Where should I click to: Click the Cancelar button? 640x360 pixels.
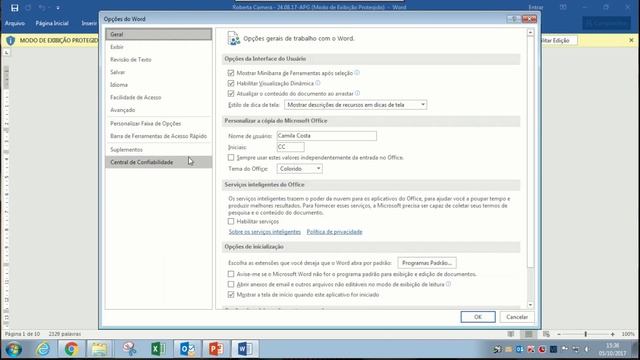click(x=517, y=317)
